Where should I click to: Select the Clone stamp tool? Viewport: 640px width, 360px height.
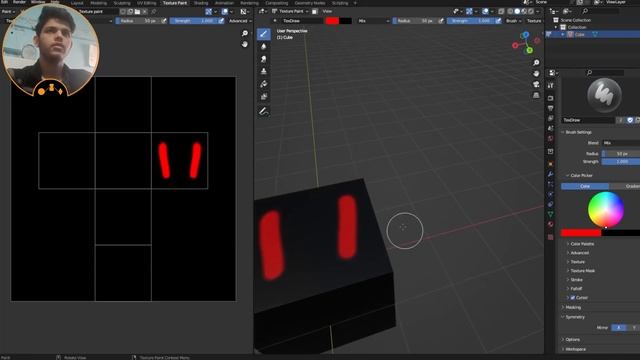(264, 71)
